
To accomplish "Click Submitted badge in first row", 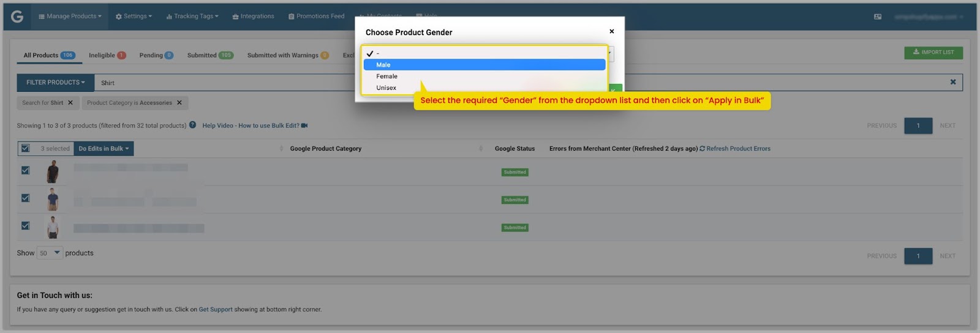I will 514,172.
